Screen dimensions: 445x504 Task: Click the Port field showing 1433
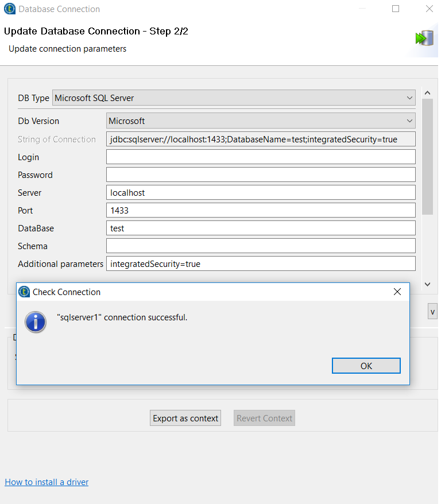pyautogui.click(x=261, y=211)
